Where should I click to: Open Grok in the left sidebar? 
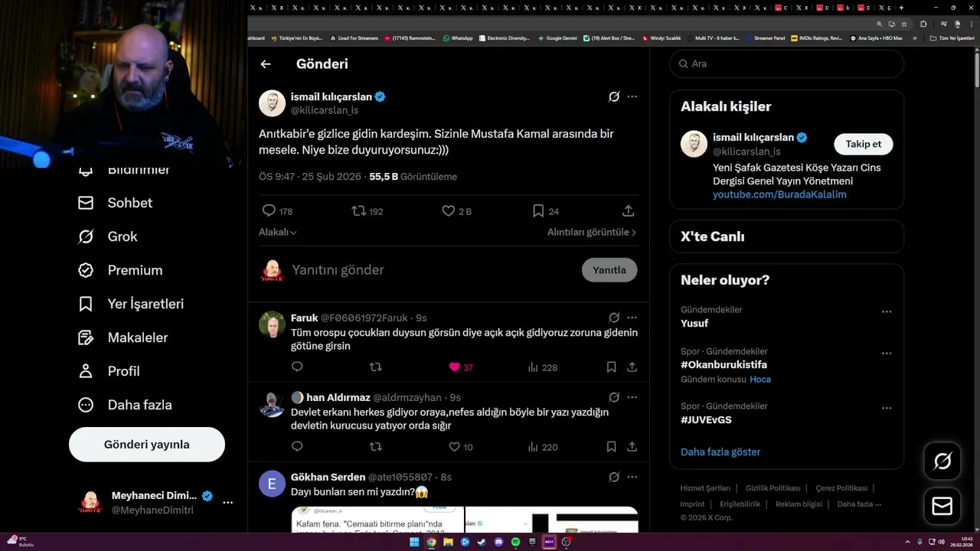click(x=107, y=236)
